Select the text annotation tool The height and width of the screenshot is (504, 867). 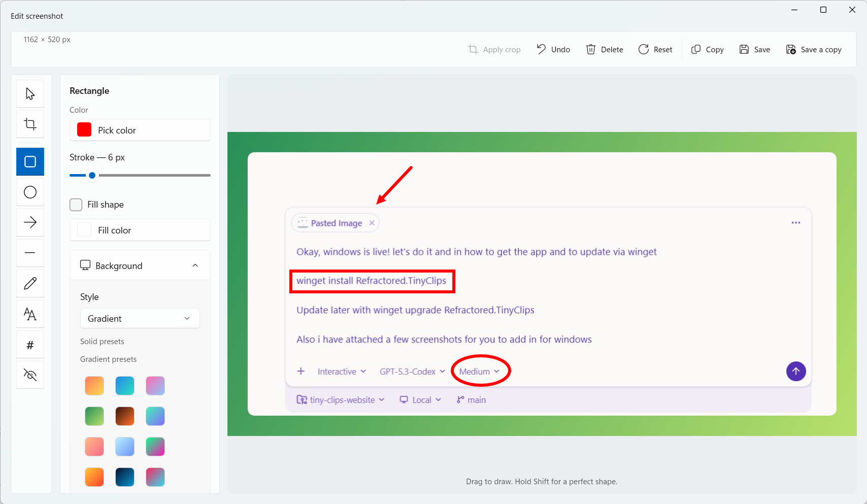click(x=30, y=314)
